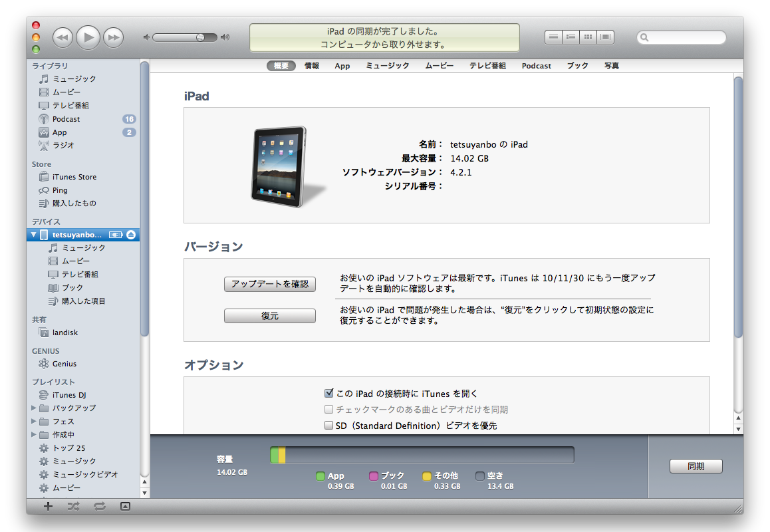Click the capacity usage bar

[x=422, y=455]
